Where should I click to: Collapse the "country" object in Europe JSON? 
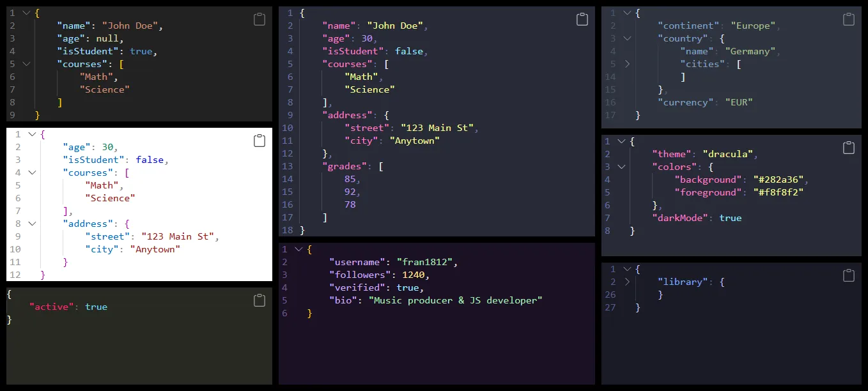point(627,38)
